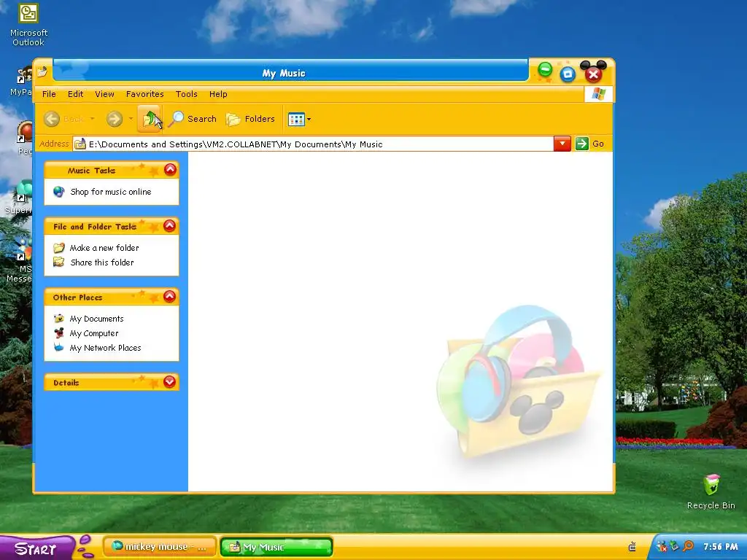Screen dimensions: 747x560
Task: Click the Windows flag logo throbber
Action: point(598,94)
